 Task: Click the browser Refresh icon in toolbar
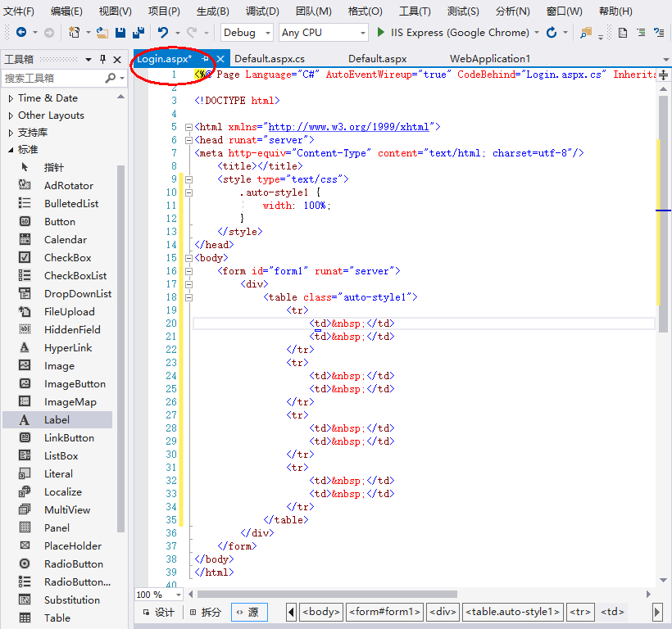click(552, 33)
